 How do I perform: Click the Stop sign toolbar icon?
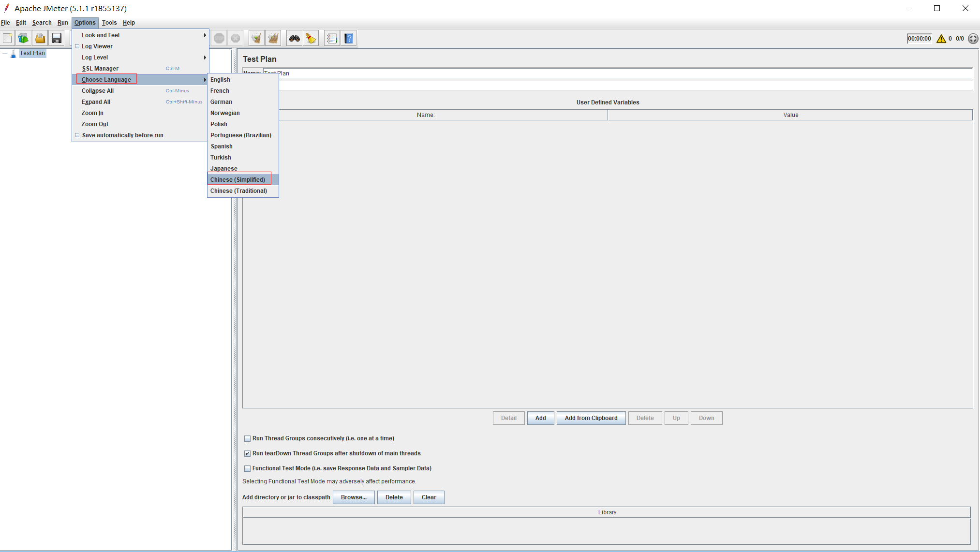point(219,38)
